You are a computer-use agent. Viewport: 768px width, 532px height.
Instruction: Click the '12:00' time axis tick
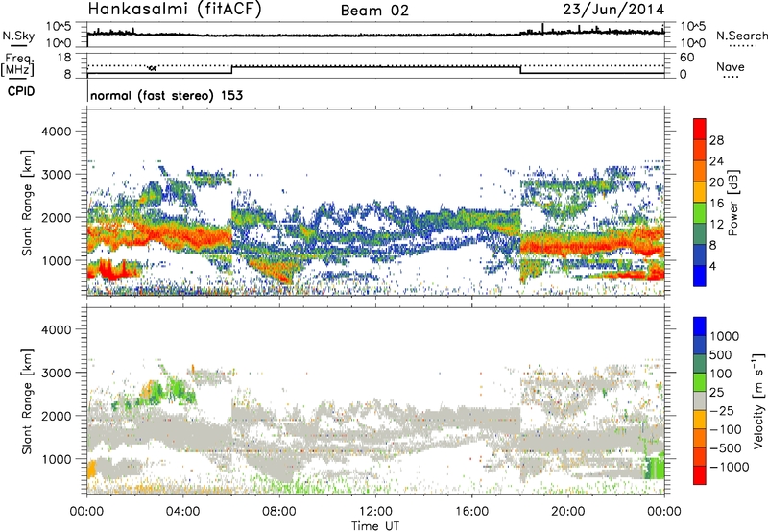pos(375,511)
